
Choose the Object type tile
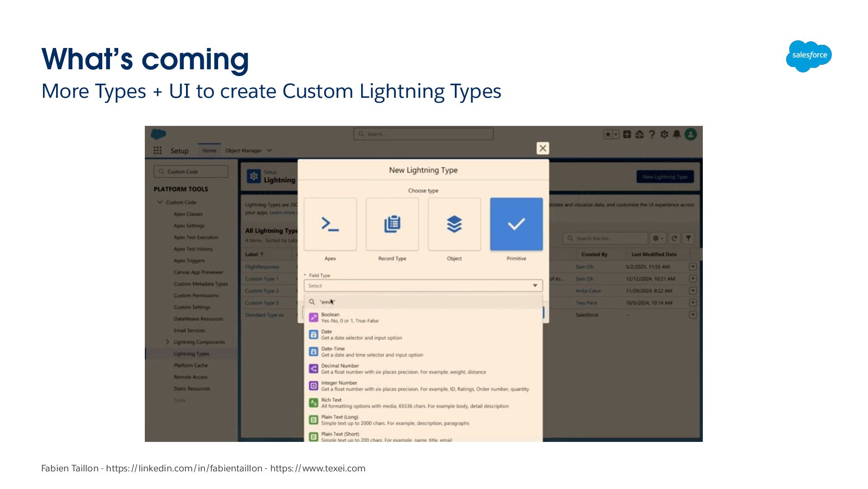pyautogui.click(x=454, y=224)
